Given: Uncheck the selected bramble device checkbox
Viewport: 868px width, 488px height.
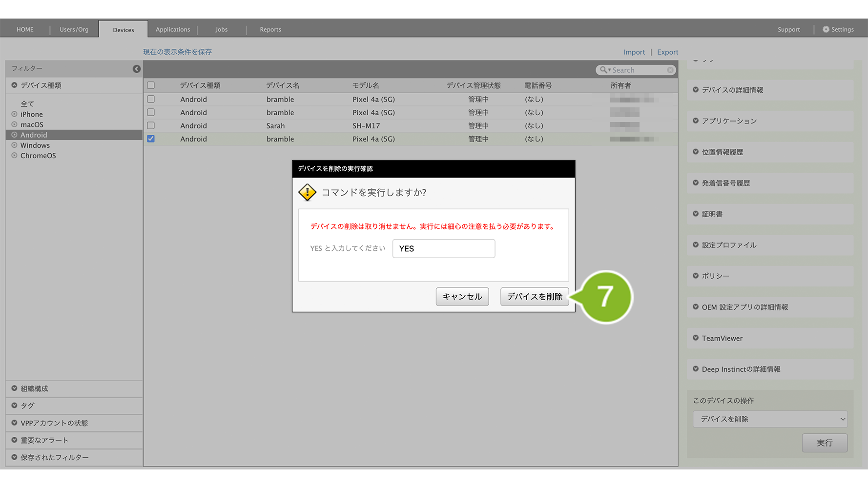Looking at the screenshot, I should [151, 139].
